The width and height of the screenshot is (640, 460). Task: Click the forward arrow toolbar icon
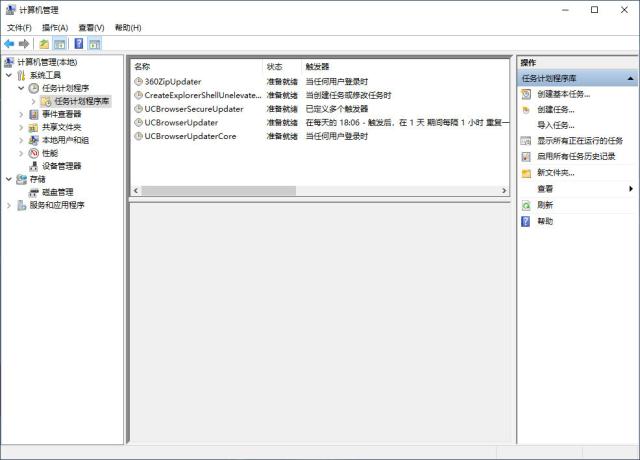click(x=24, y=44)
